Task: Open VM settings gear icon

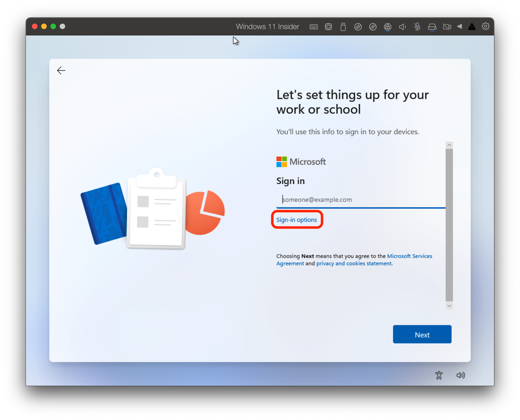Action: [x=485, y=26]
